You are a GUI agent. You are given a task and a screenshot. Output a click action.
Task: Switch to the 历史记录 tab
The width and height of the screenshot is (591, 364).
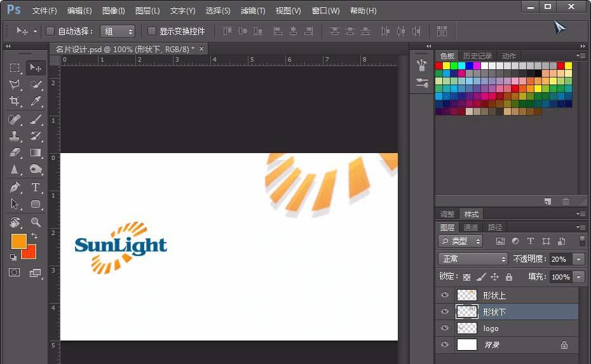477,56
